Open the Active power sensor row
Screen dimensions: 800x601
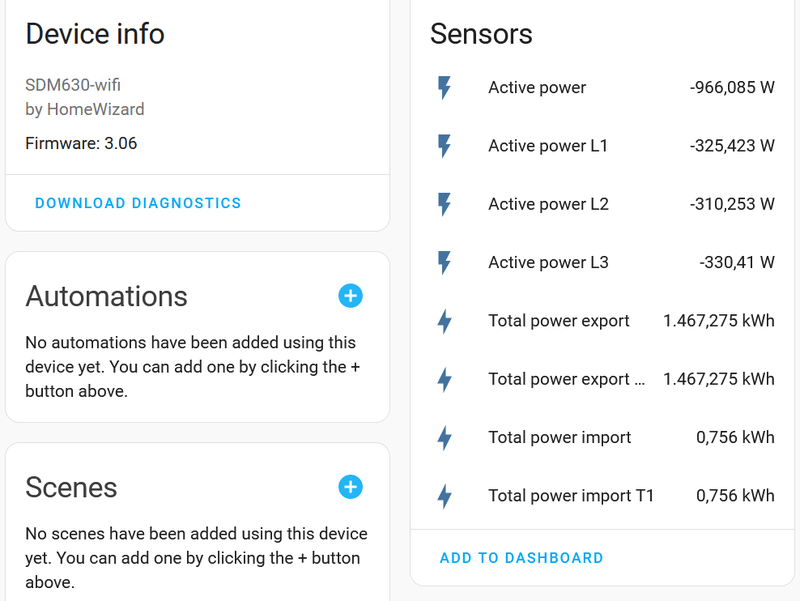pos(537,88)
